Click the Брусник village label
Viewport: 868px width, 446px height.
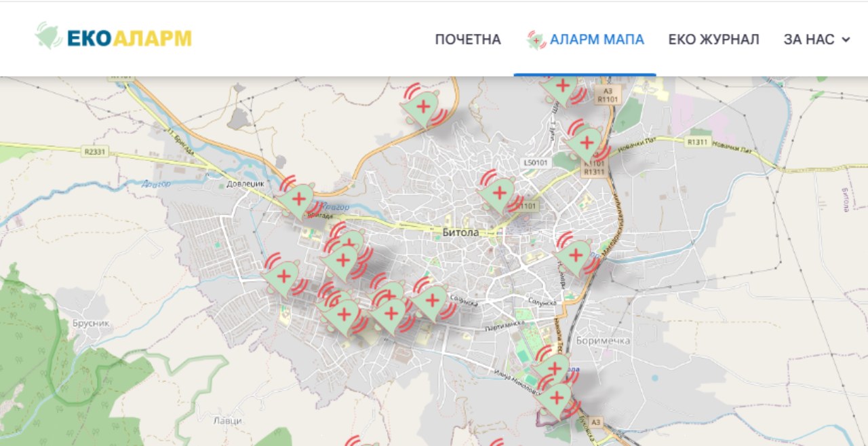point(90,324)
